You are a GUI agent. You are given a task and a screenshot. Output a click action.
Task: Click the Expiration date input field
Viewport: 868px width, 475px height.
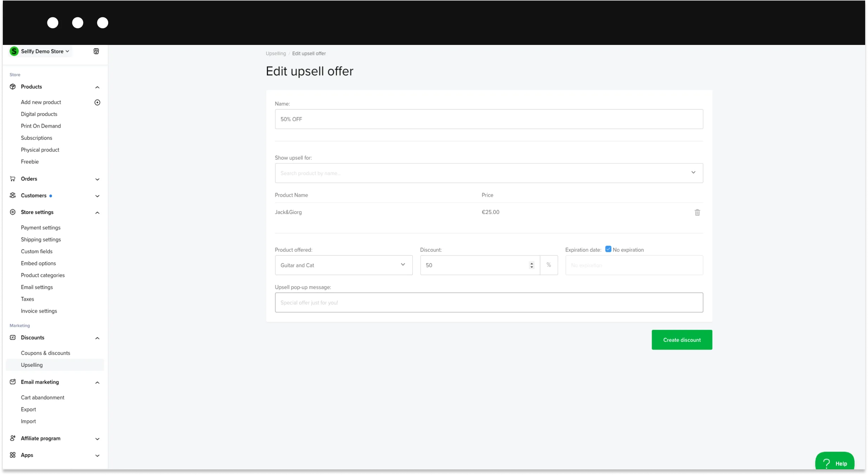coord(634,265)
